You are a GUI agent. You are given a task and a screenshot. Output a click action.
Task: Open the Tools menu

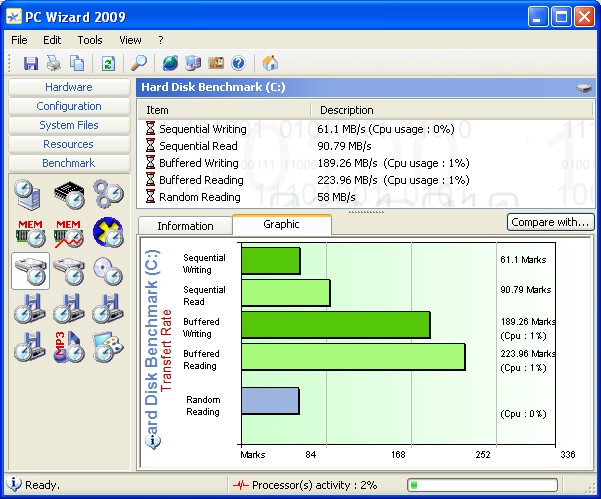90,40
